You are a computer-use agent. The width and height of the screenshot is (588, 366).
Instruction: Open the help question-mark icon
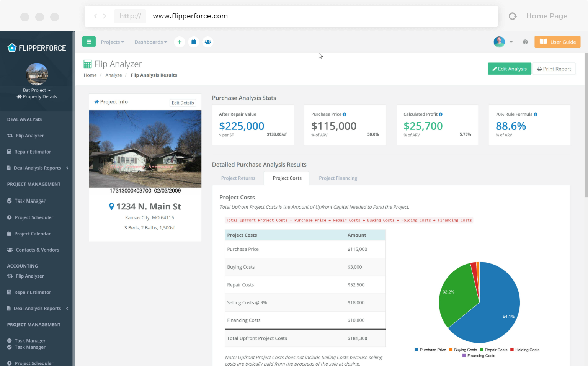click(525, 42)
